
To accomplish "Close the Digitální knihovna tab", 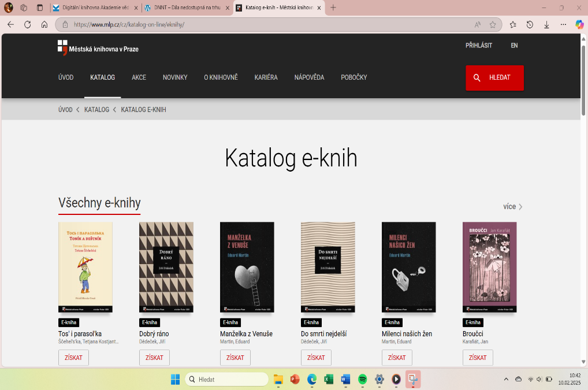I will (136, 8).
